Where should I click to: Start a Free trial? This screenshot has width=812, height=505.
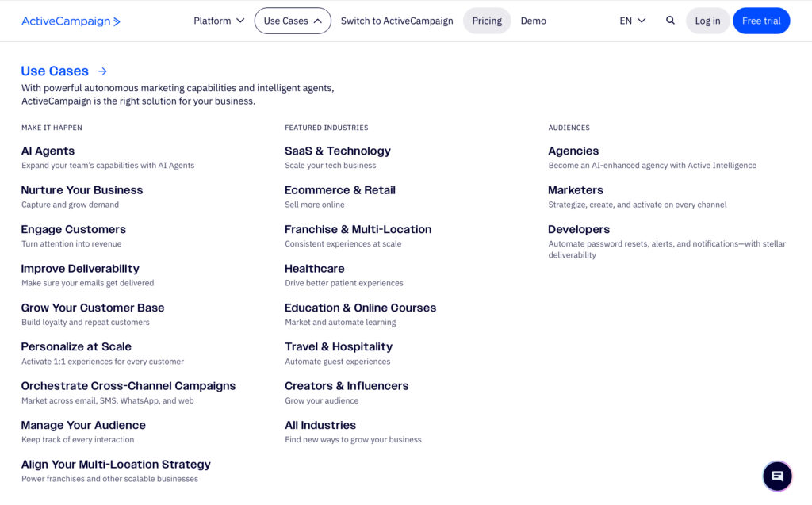(761, 21)
